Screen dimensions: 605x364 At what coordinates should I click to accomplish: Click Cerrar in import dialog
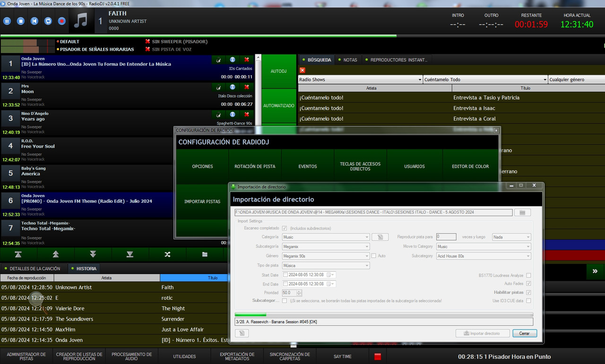point(525,333)
